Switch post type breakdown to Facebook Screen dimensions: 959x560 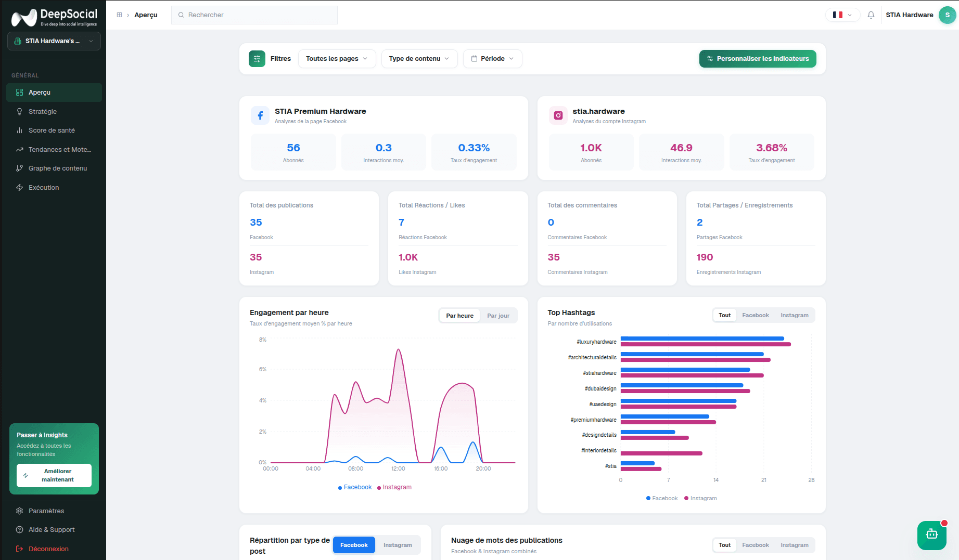(354, 545)
